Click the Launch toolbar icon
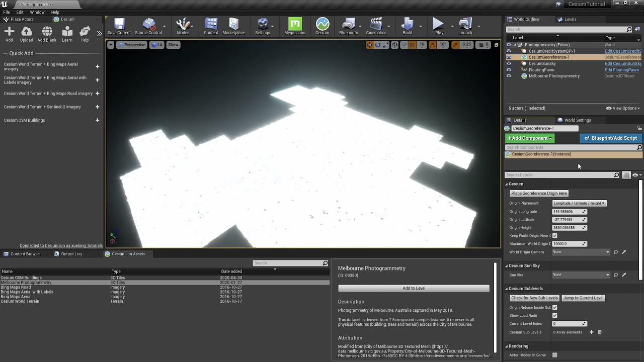The image size is (644, 362). [465, 26]
